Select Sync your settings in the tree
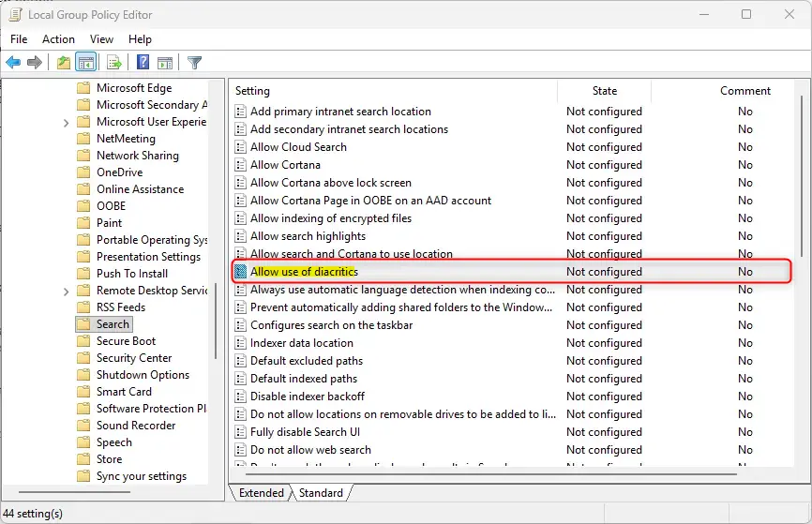Viewport: 812px width, 524px height. (x=142, y=476)
